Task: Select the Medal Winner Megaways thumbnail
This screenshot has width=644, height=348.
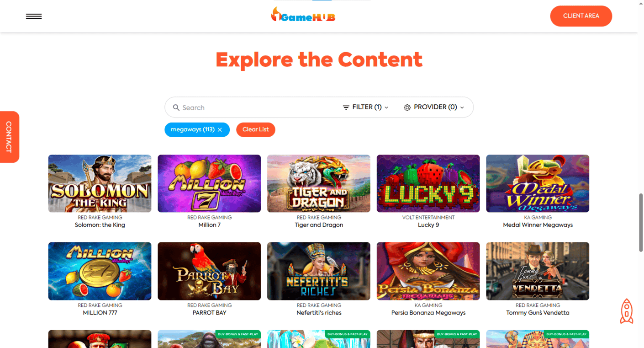Action: (538, 183)
